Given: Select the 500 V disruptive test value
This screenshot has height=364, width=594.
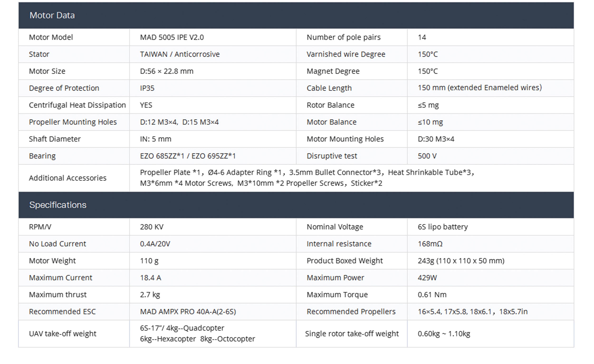Looking at the screenshot, I should click(427, 156).
